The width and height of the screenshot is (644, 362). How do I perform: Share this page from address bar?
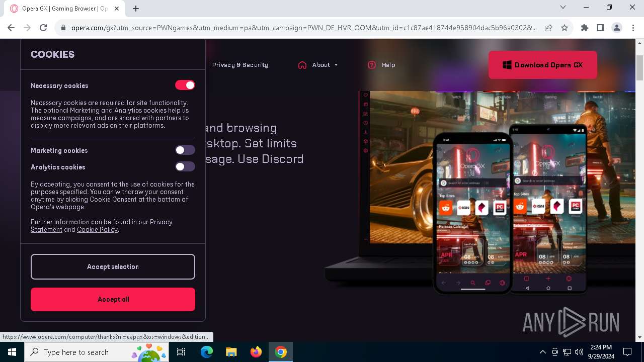[x=548, y=28]
